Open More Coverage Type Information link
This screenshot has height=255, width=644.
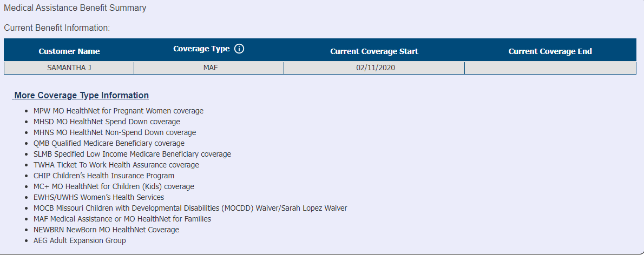[81, 96]
